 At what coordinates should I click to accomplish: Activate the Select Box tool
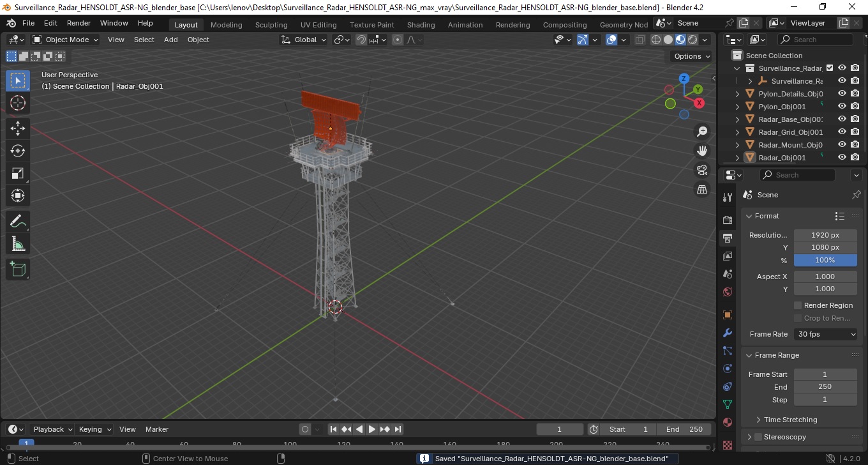tap(18, 80)
